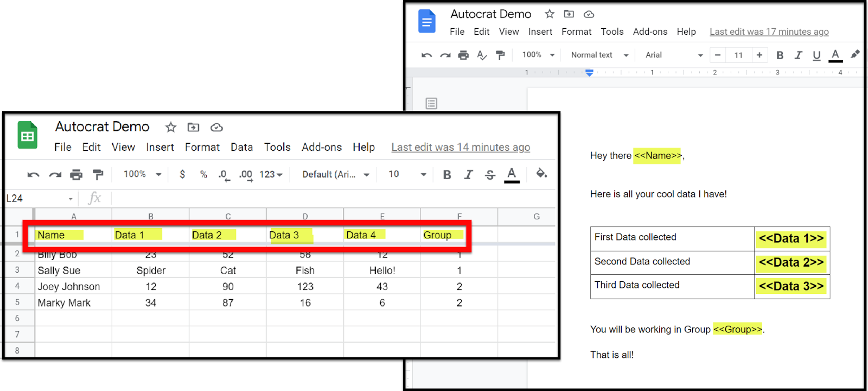Select paint format tool in Sheets
Image resolution: width=868 pixels, height=391 pixels.
pos(98,174)
